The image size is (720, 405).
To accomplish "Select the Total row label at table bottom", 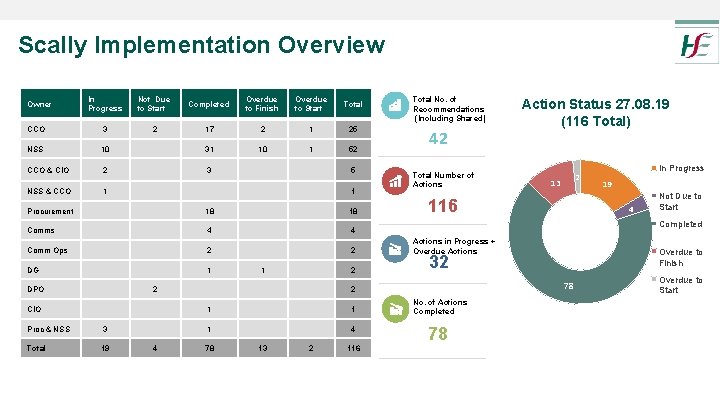I will [x=36, y=348].
